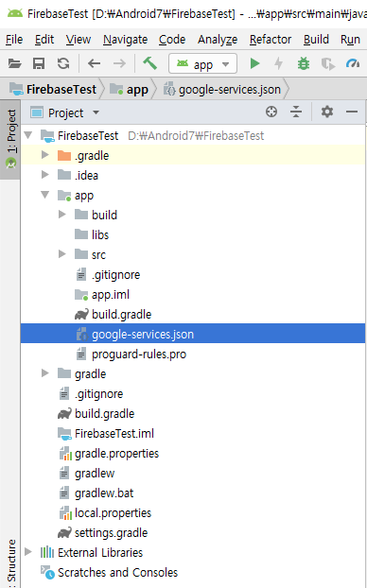Click the Profile app gauge icon
This screenshot has width=367, height=588.
click(x=353, y=63)
